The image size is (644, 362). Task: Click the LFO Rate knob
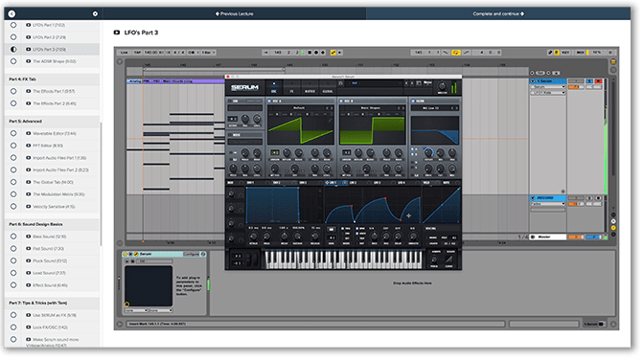tap(374, 237)
